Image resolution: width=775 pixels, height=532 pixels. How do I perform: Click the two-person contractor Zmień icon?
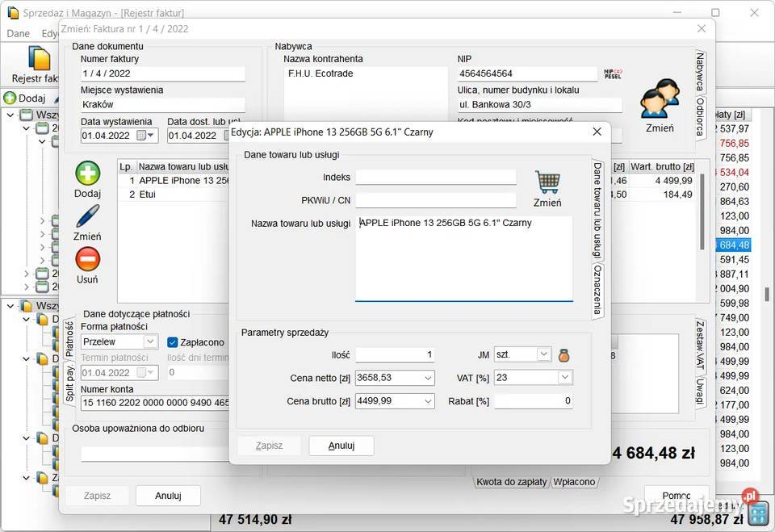pos(659,100)
